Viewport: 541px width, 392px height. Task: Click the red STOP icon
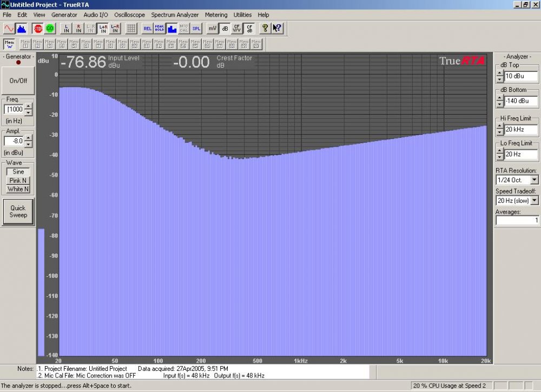[38, 28]
